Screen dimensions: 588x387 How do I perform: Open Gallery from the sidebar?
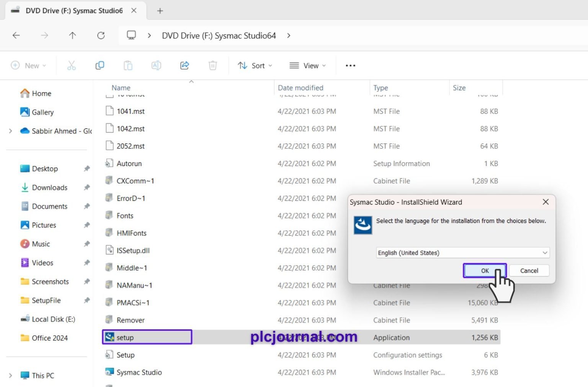(x=43, y=112)
